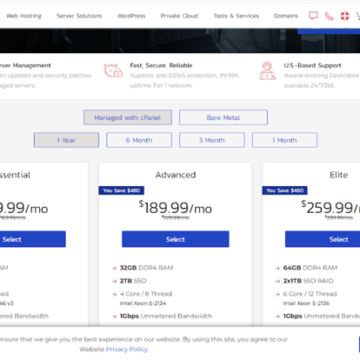Select the Advanced plan

pyautogui.click(x=175, y=239)
